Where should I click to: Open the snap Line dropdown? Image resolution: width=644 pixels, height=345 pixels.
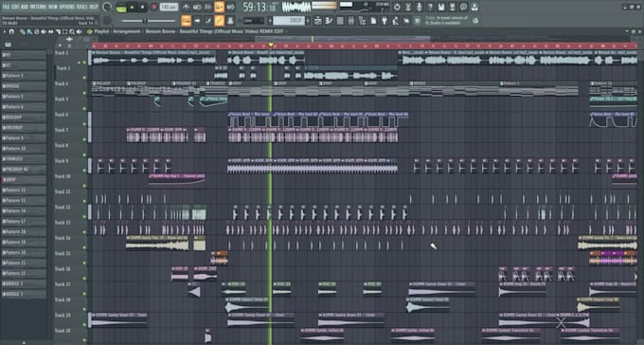[254, 21]
